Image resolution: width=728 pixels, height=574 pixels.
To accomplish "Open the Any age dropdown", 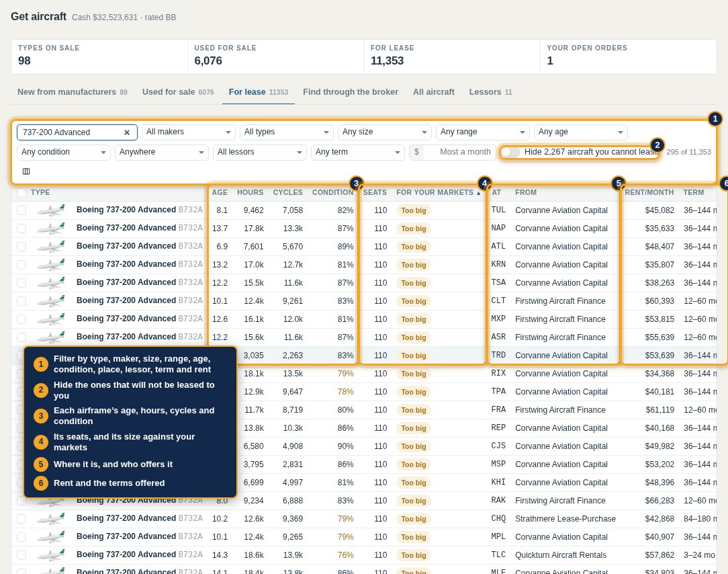I will coord(580,132).
